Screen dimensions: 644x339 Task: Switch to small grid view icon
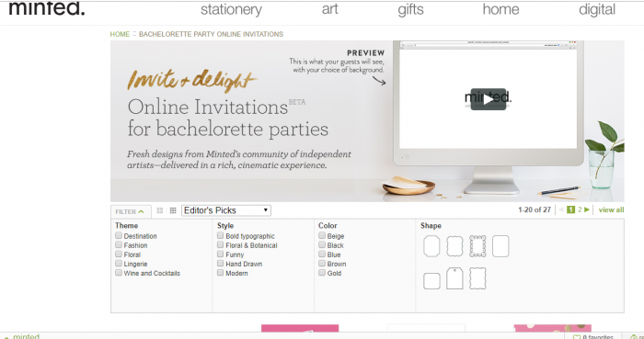pos(173,210)
